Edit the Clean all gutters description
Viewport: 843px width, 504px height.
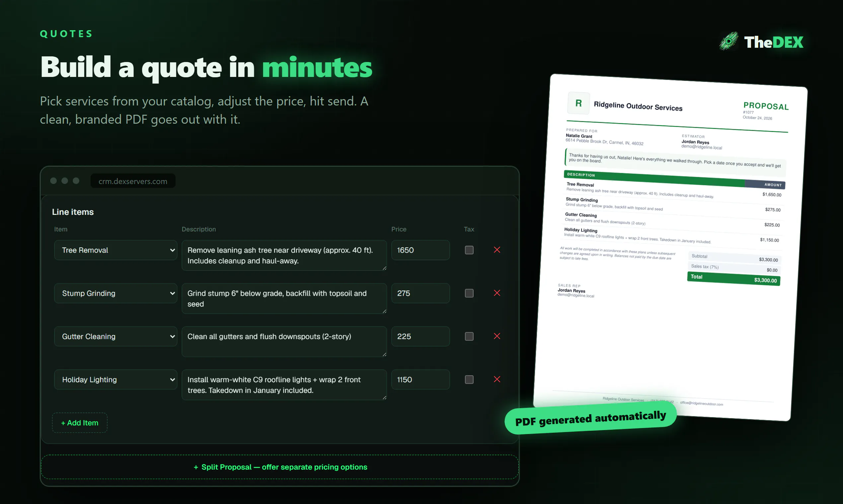[284, 342]
